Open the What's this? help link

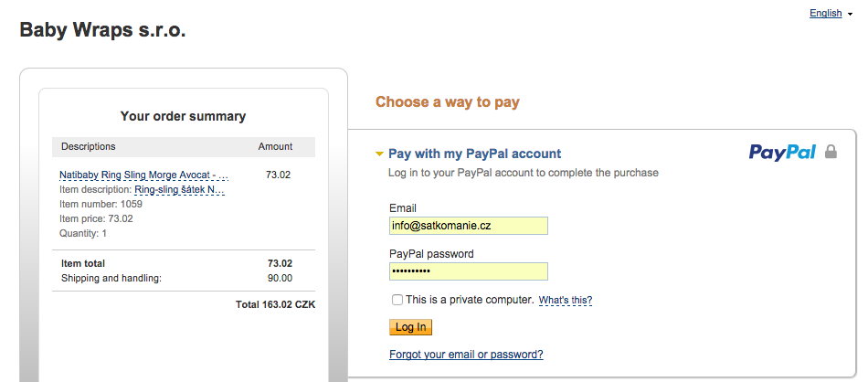coord(565,300)
